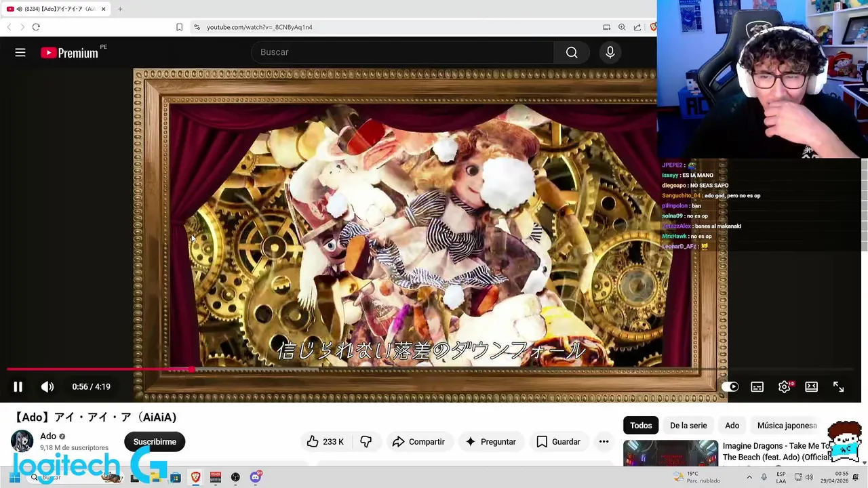
Task: Open Preguntar AI button
Action: 490,442
